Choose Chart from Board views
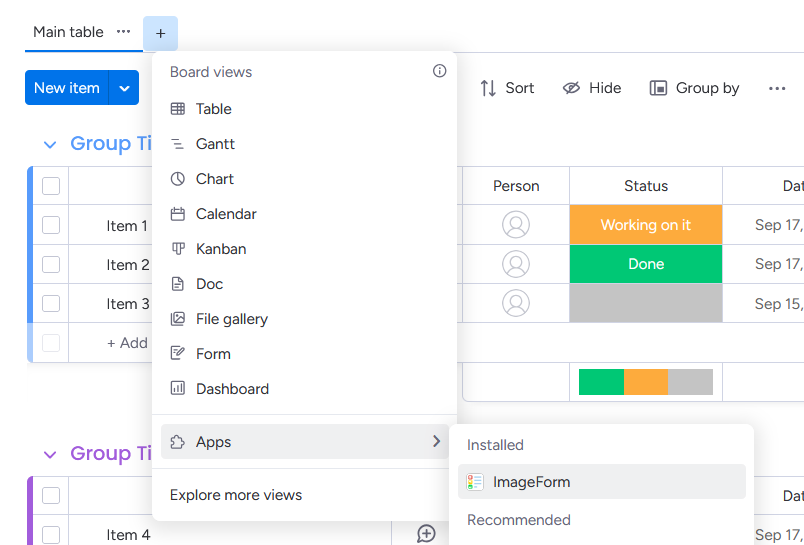 click(305, 179)
